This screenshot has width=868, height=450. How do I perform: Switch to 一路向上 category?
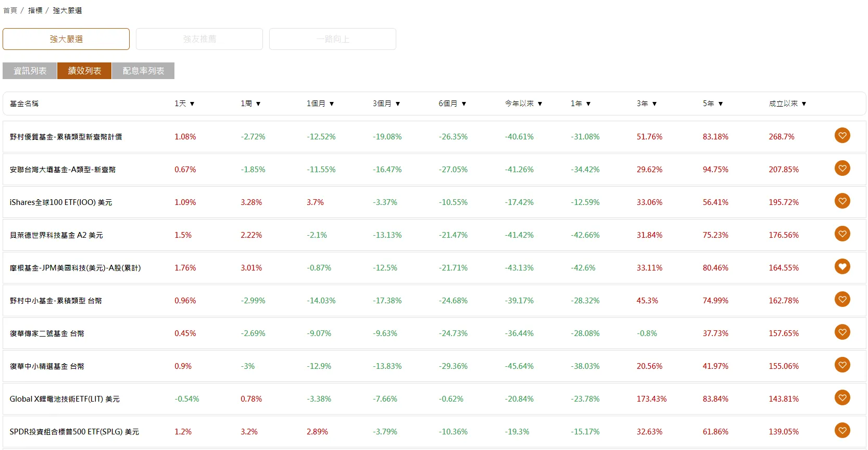coord(333,39)
